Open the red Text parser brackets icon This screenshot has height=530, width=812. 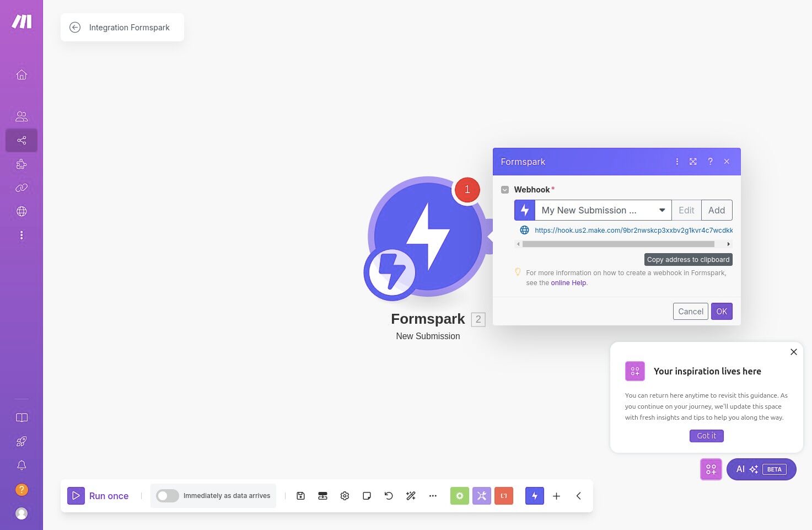[x=504, y=496]
